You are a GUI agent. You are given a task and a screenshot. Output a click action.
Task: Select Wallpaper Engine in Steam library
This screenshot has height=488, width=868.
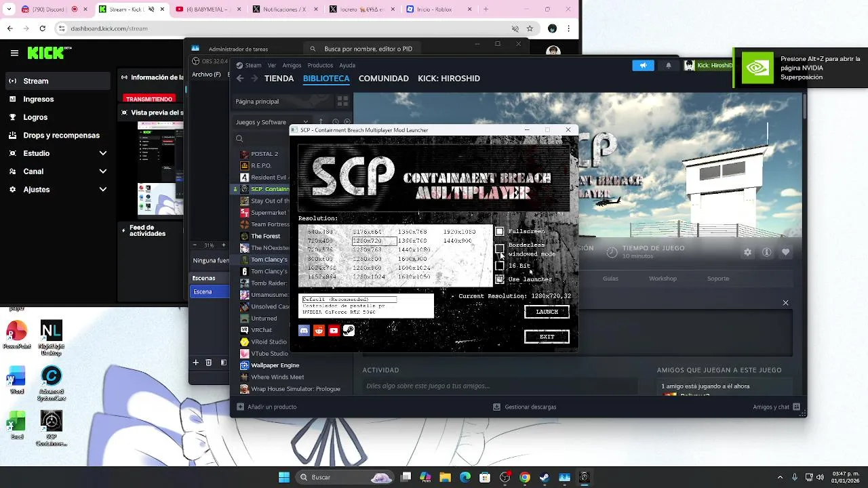275,365
